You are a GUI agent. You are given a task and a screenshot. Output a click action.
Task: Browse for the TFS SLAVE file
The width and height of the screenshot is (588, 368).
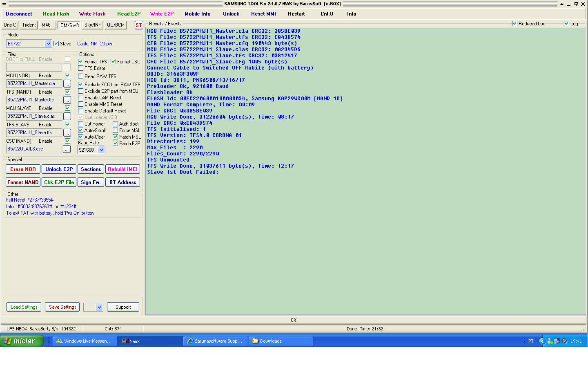tap(67, 132)
